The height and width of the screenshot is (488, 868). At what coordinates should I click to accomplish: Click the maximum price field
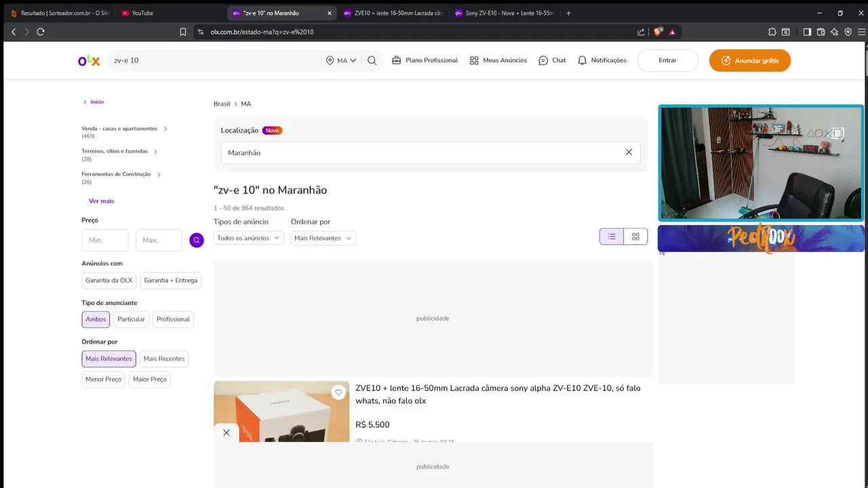(x=159, y=240)
